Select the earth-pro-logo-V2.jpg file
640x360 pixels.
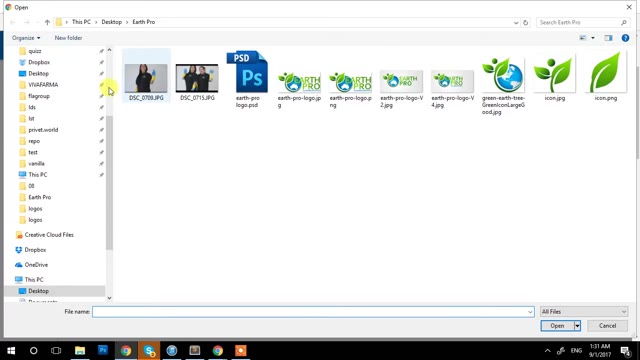(x=401, y=81)
